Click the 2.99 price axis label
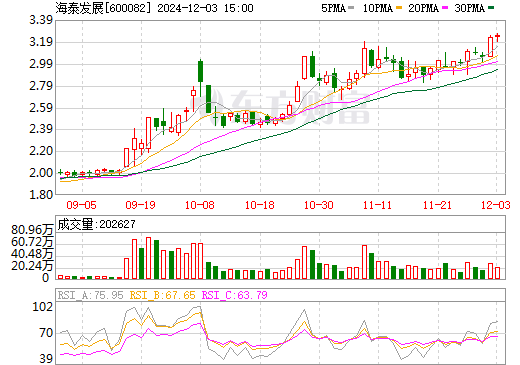The width and height of the screenshot is (520, 365). point(41,64)
